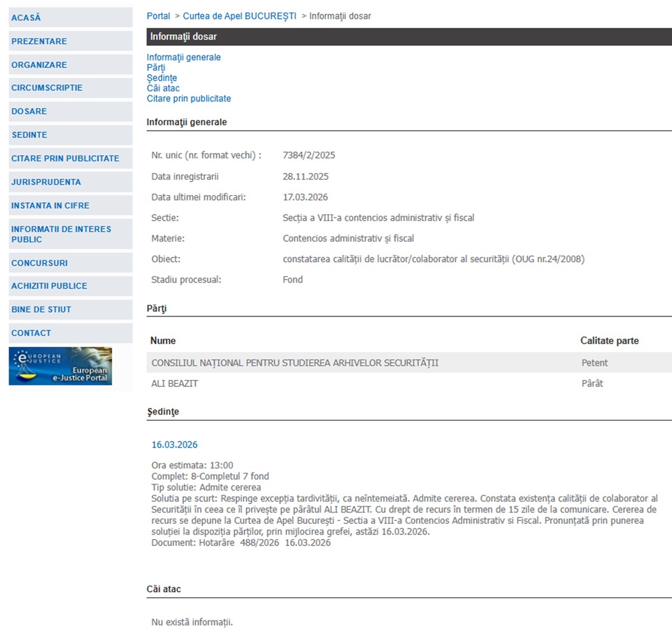Open the ORGANIZARE sidebar entry
672x632 pixels.
pyautogui.click(x=71, y=64)
